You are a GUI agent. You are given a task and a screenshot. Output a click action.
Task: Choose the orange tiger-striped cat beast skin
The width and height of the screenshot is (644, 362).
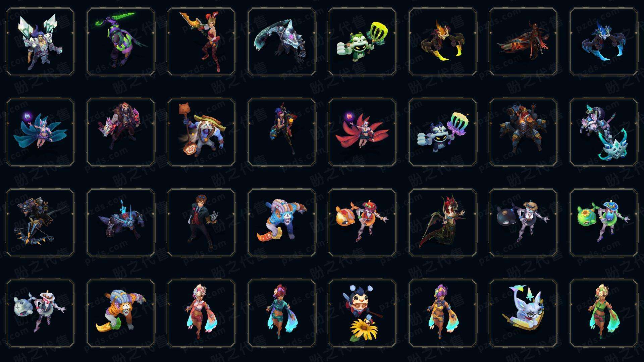(x=121, y=313)
